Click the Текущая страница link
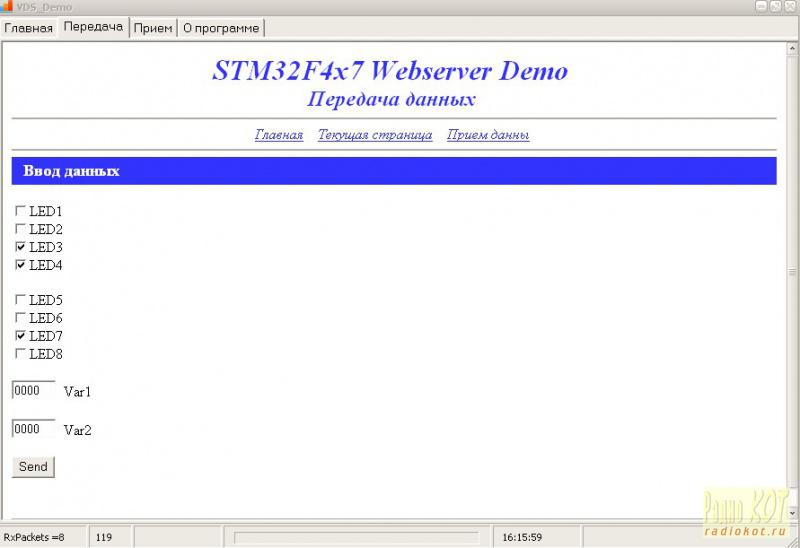The width and height of the screenshot is (800, 548). (375, 135)
